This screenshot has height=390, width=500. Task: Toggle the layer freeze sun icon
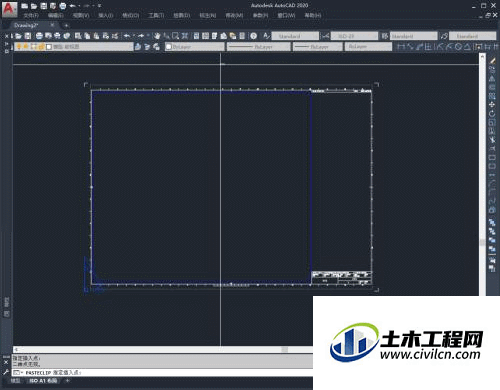(x=26, y=47)
